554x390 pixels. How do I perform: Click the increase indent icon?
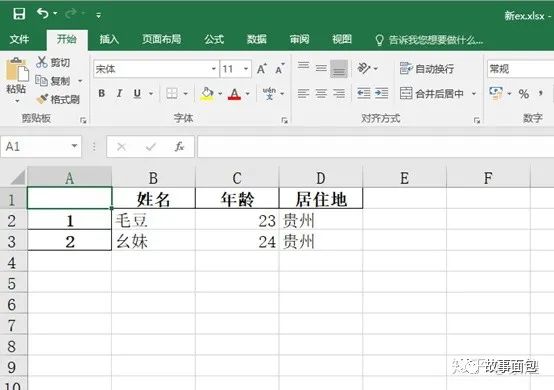[382, 93]
